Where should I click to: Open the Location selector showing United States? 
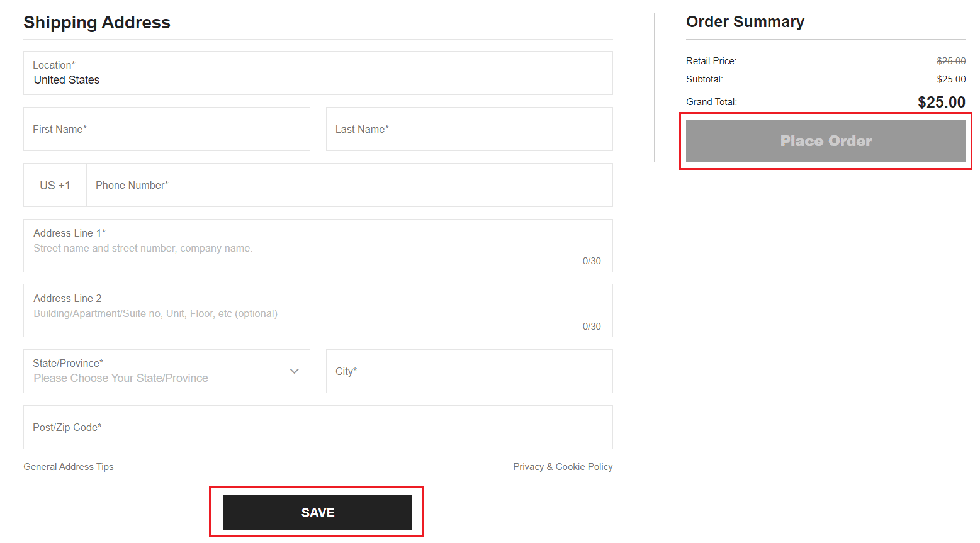[318, 72]
